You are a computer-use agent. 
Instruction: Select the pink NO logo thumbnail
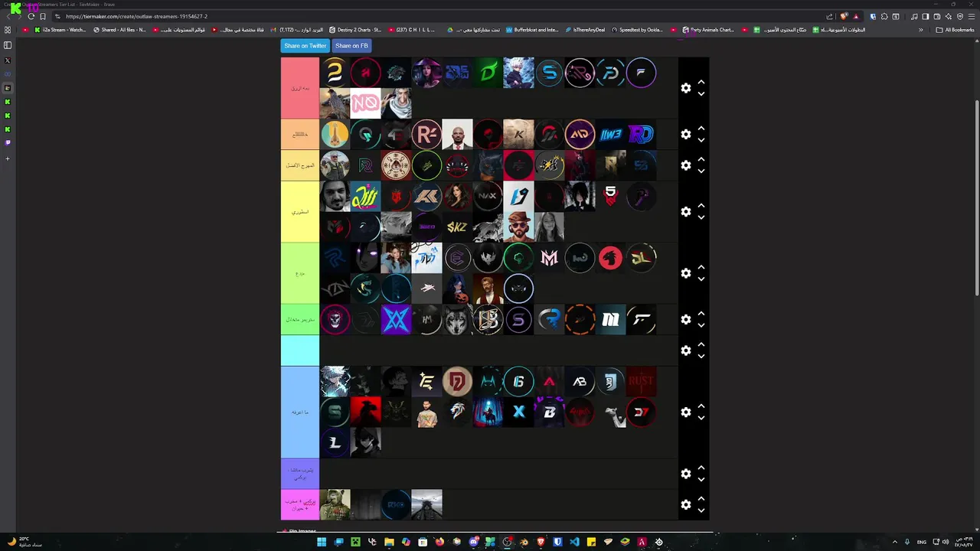365,103
